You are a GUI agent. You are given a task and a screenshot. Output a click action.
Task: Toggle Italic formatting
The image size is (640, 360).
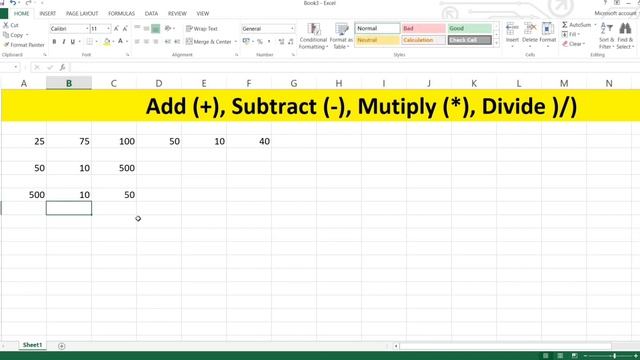pyautogui.click(x=64, y=42)
